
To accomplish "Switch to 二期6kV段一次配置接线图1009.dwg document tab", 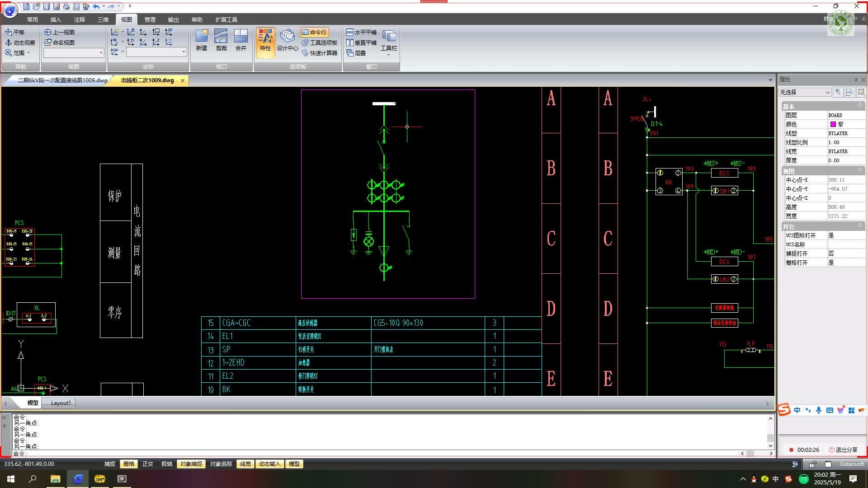I will click(62, 80).
